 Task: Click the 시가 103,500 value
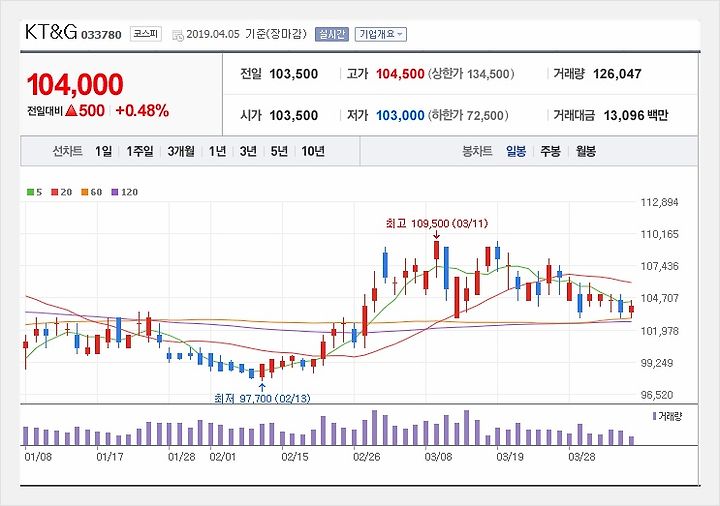coord(293,115)
